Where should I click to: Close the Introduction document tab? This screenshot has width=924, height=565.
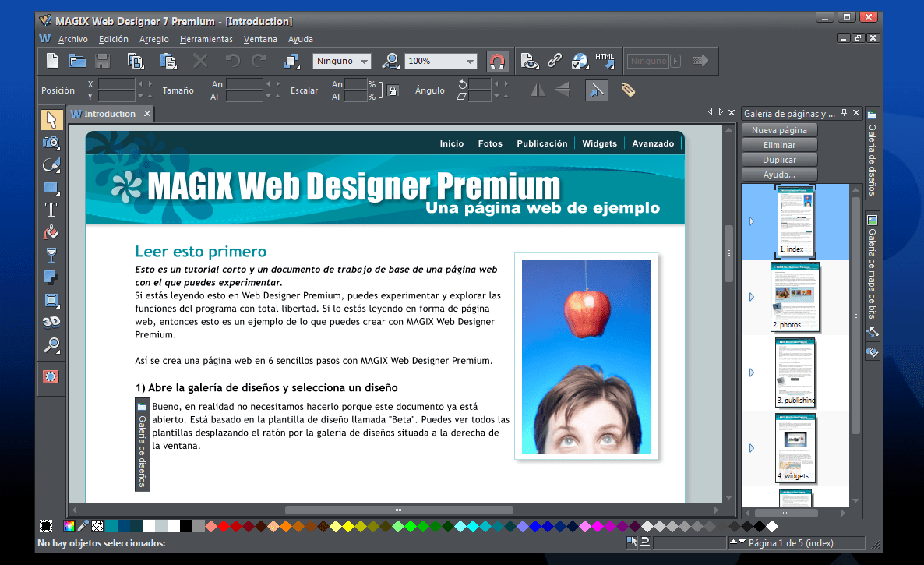coord(147,113)
